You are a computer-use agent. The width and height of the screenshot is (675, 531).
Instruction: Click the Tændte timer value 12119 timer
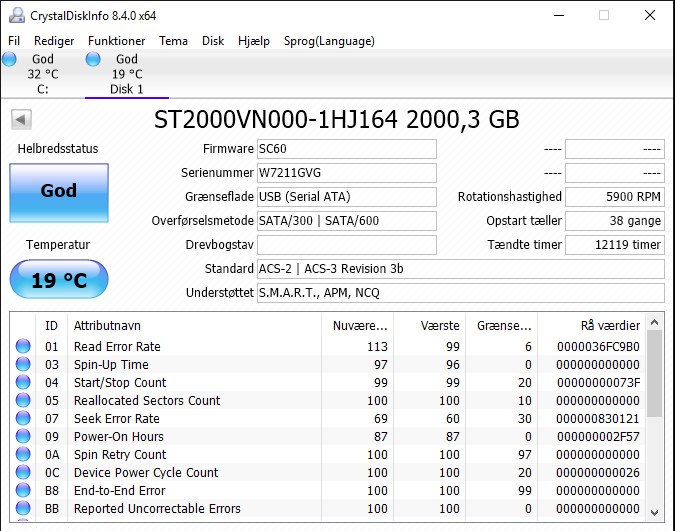pos(615,245)
